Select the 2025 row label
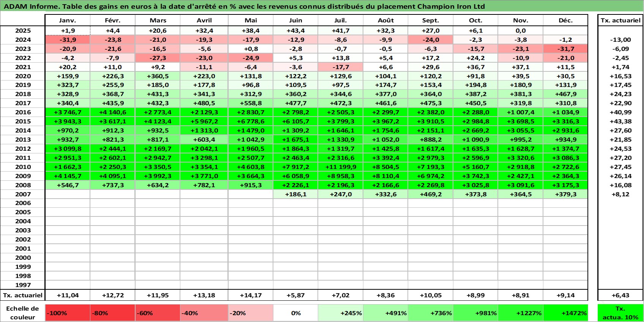The width and height of the screenshot is (644, 322). pos(23,31)
